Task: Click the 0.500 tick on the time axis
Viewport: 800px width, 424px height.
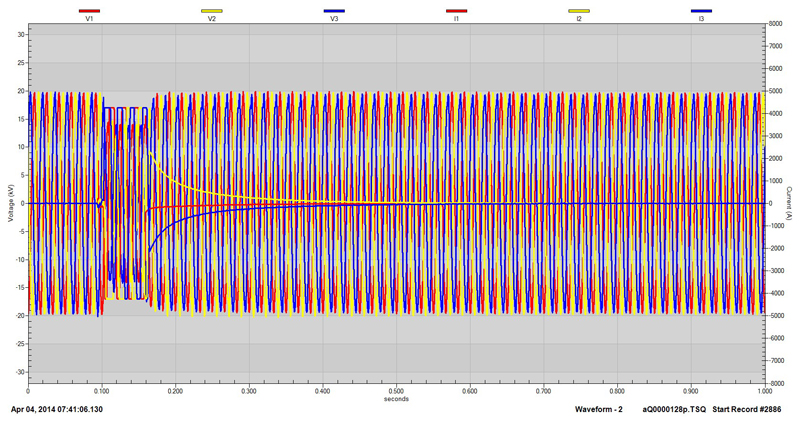Action: 396,391
